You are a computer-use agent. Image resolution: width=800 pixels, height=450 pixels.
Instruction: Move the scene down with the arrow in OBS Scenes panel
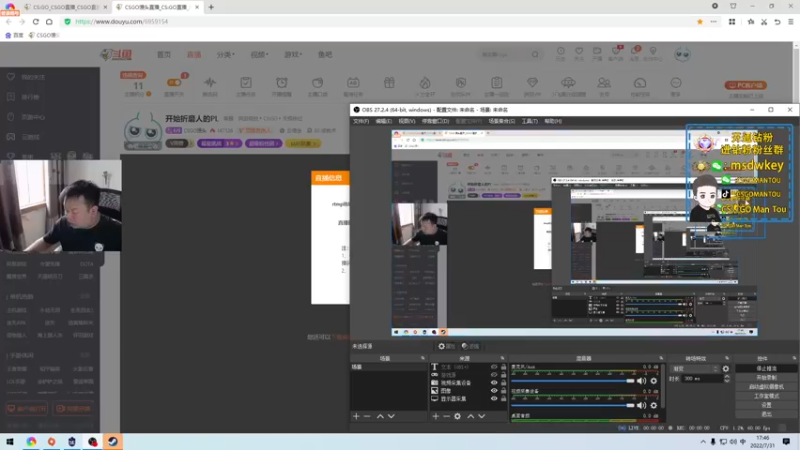point(391,416)
